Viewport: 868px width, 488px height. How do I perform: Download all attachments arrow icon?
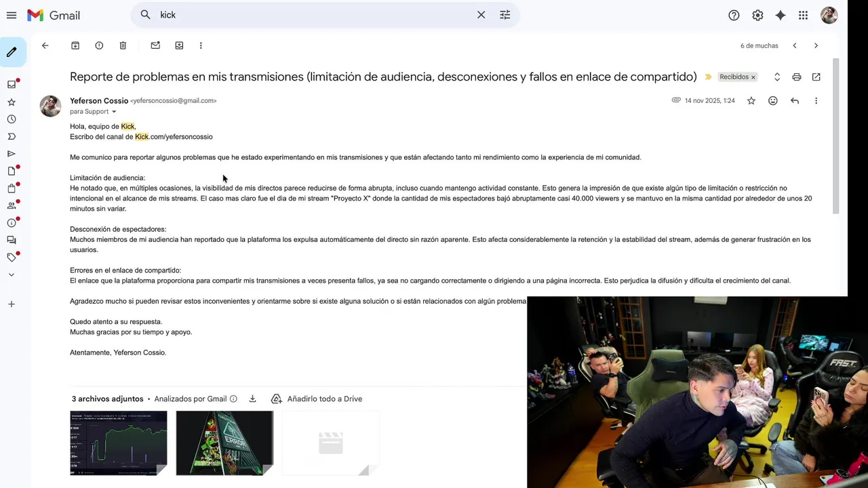[252, 399]
